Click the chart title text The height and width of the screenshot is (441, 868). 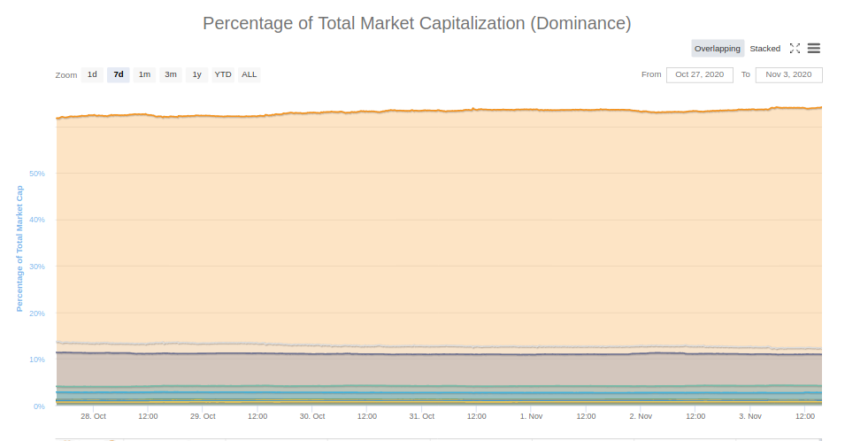[x=417, y=23]
